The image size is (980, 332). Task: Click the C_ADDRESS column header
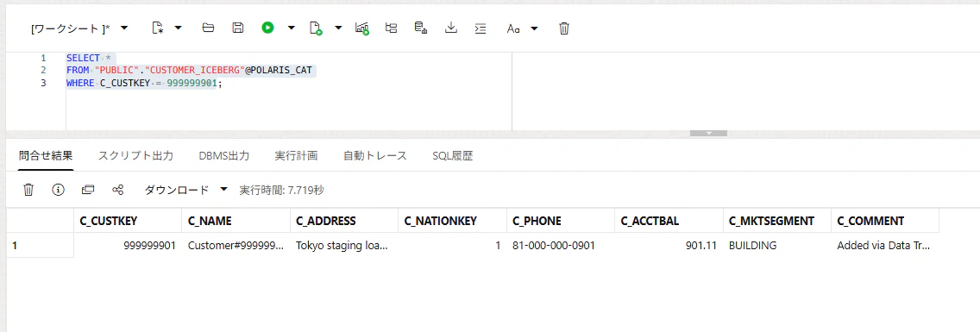[x=343, y=221]
